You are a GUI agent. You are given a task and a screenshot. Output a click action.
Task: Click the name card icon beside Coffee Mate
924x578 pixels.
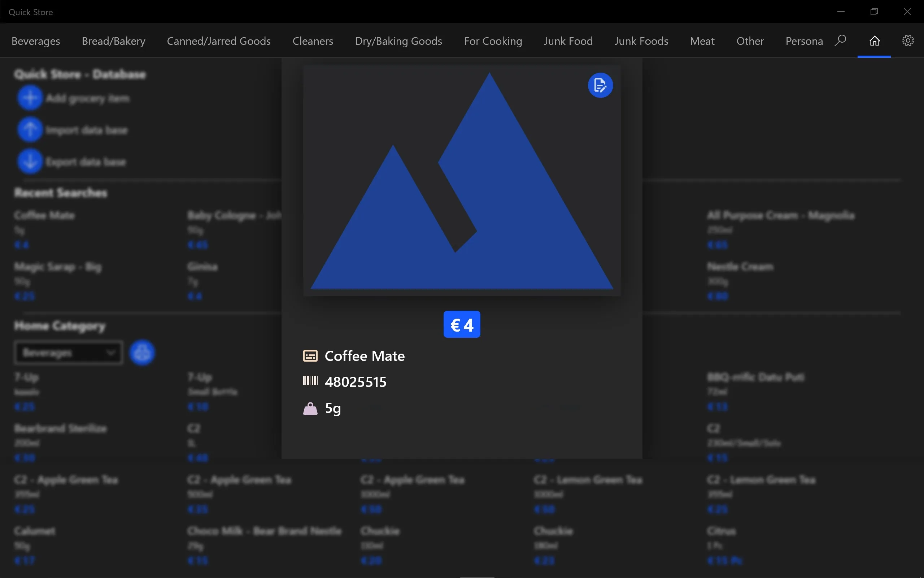[310, 356]
